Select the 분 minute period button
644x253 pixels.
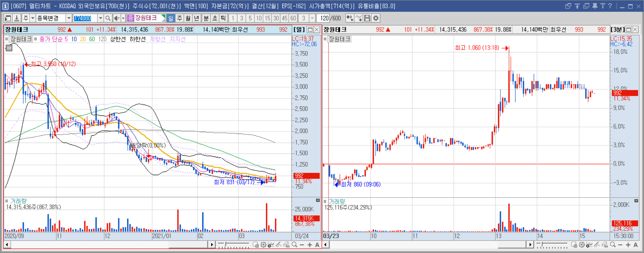coord(206,18)
